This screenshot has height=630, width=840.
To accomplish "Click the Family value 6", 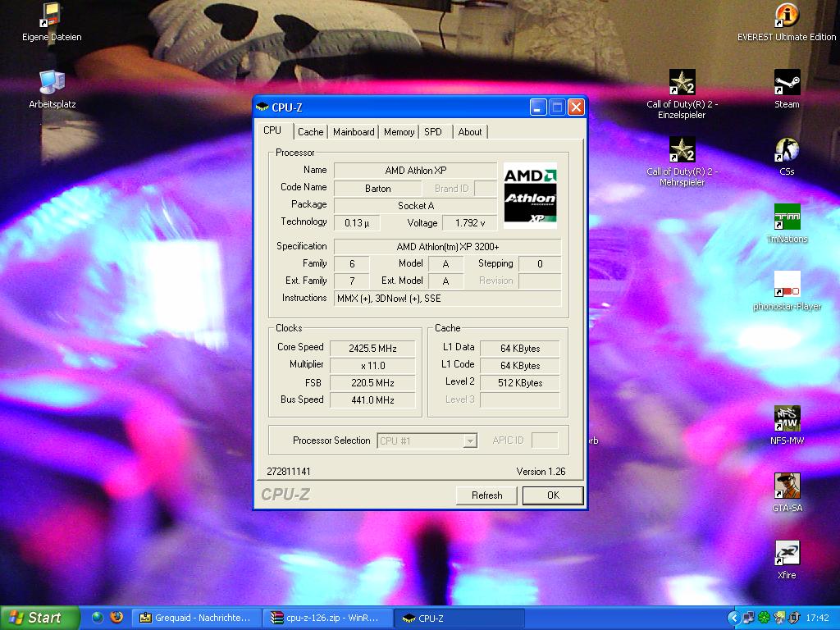I will [x=351, y=263].
